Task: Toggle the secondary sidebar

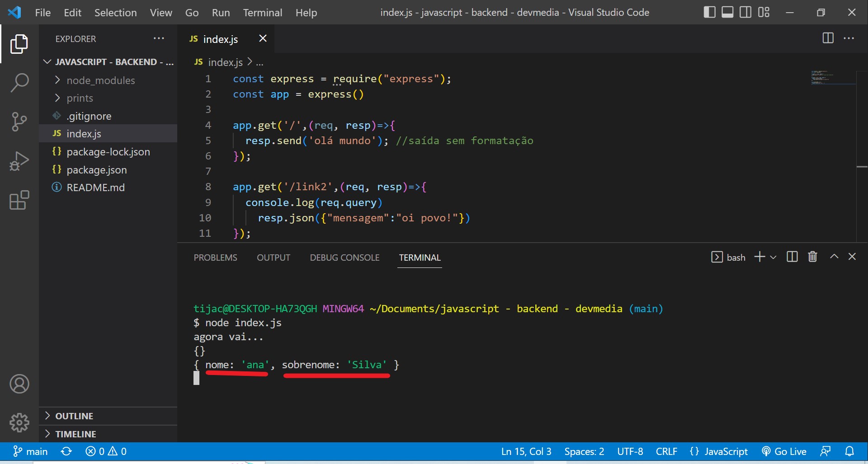Action: [x=745, y=12]
